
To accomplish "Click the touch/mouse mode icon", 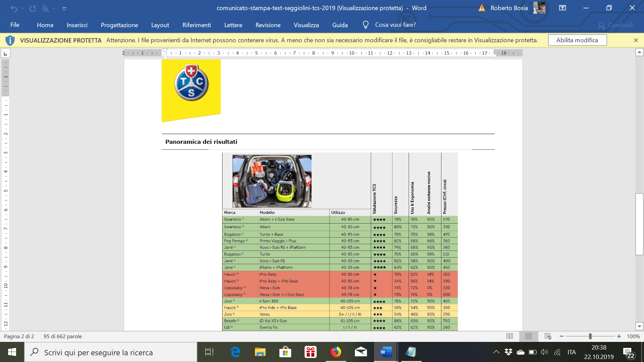I will 45,8.
